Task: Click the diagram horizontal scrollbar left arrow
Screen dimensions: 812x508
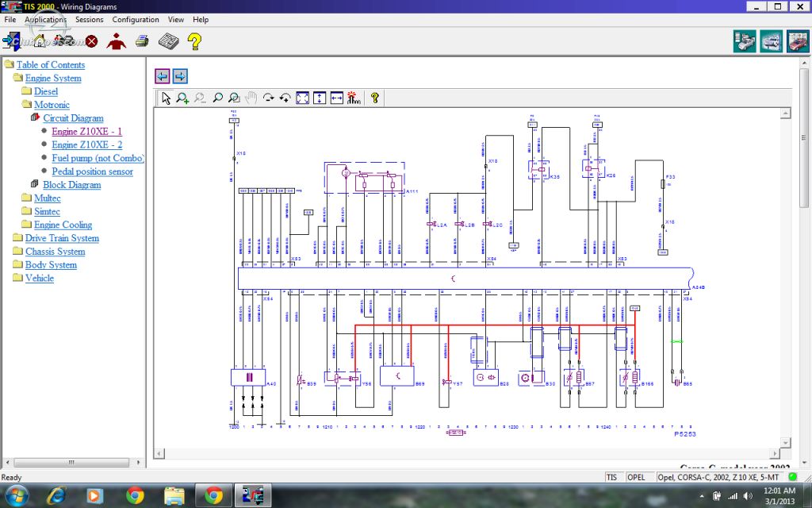Action: click(160, 453)
